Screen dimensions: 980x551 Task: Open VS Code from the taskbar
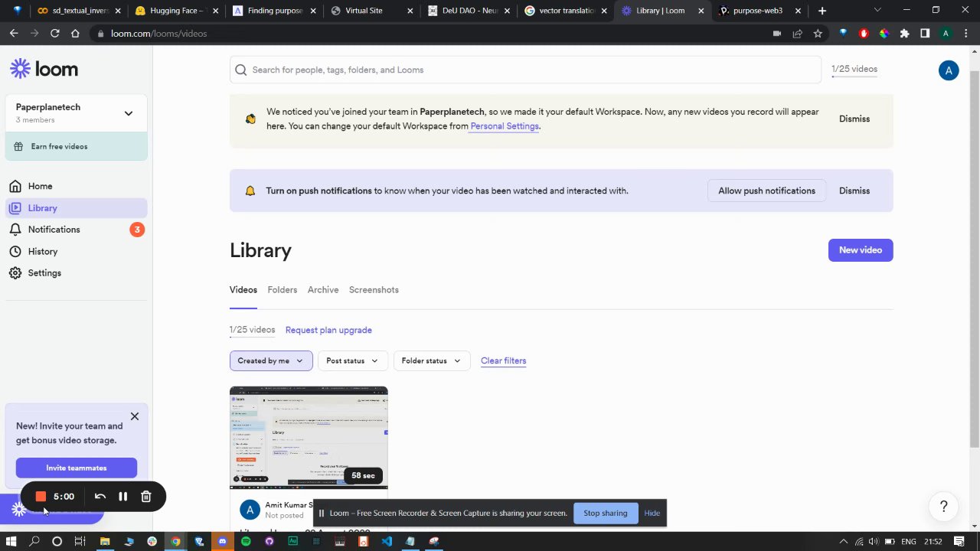pos(387,541)
